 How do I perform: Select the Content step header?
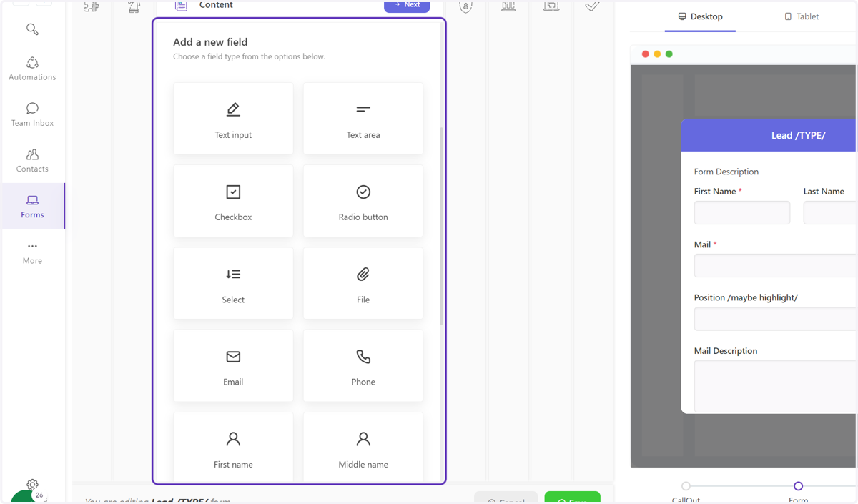[x=216, y=5]
